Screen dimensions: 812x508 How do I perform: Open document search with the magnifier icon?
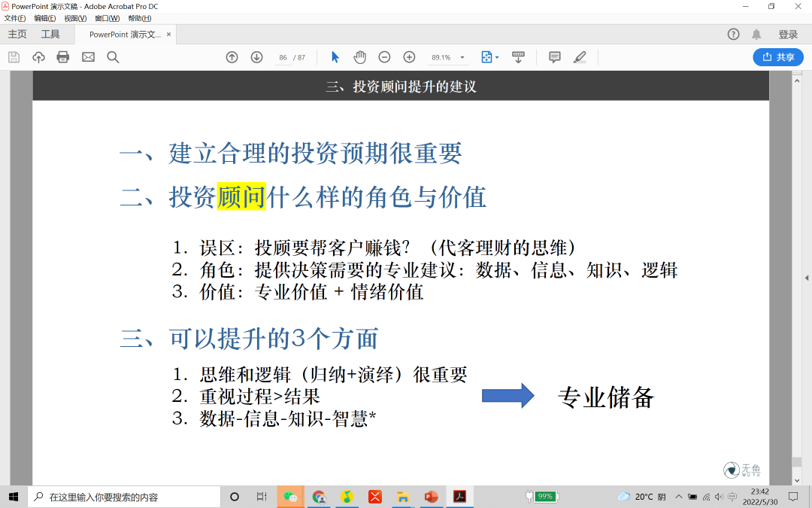tap(113, 56)
